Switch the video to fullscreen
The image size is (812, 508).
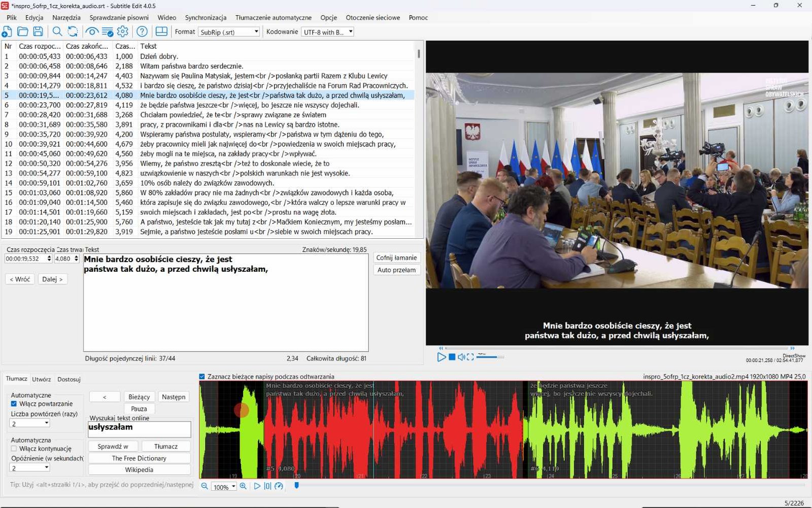(x=470, y=357)
